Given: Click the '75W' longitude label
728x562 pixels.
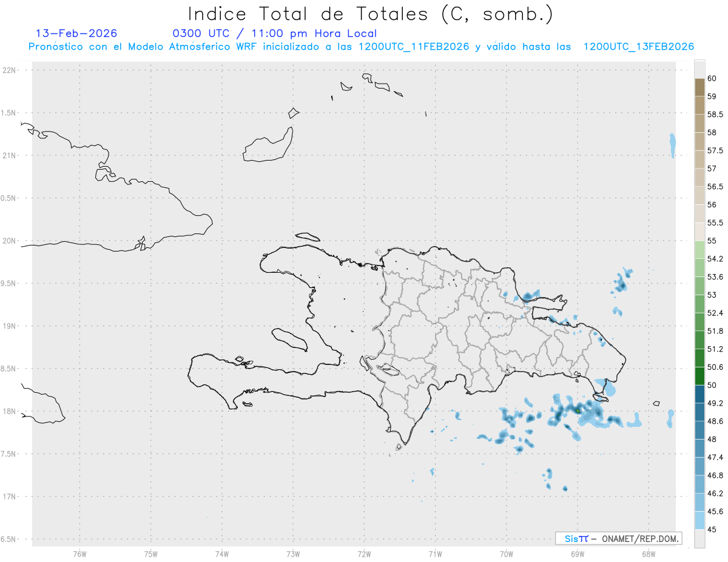Looking at the screenshot, I should click(x=150, y=554).
